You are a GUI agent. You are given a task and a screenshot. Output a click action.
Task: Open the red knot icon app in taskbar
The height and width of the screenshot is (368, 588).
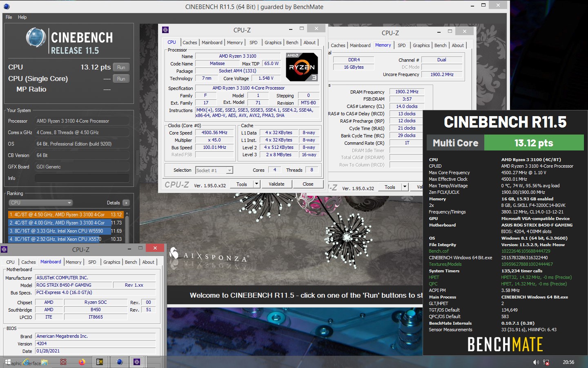coord(63,362)
